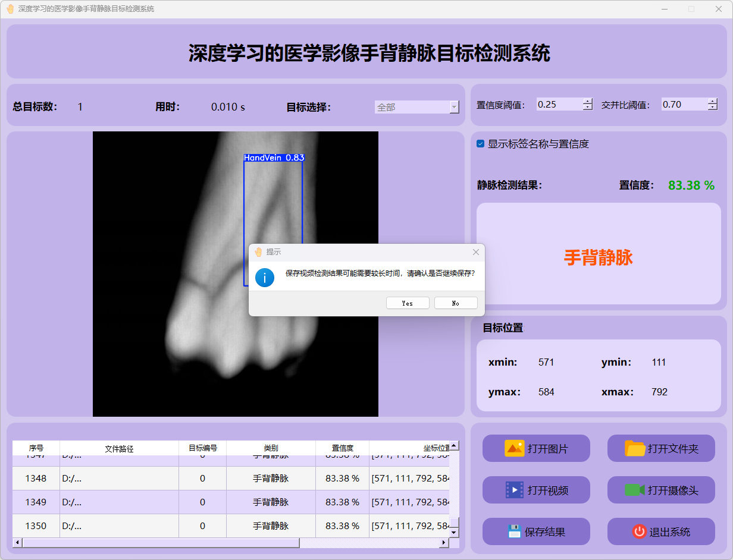Click the 置信度 column header
733x560 pixels.
pyautogui.click(x=342, y=448)
